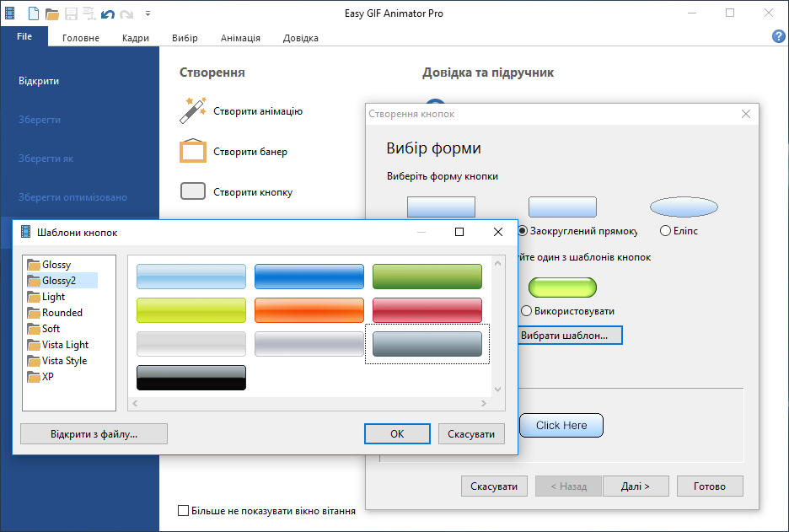789x532 pixels.
Task: Click the square rectangle shape thumbnail
Action: (441, 207)
